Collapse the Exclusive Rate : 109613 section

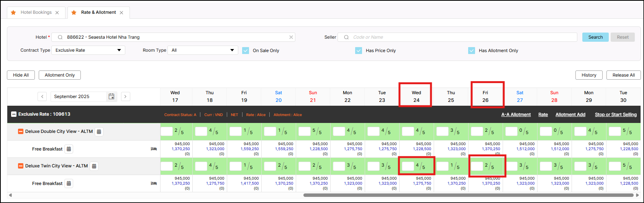(14, 114)
